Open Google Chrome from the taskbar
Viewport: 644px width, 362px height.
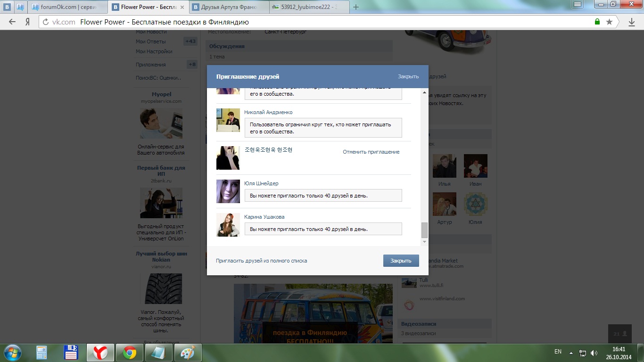click(x=130, y=353)
